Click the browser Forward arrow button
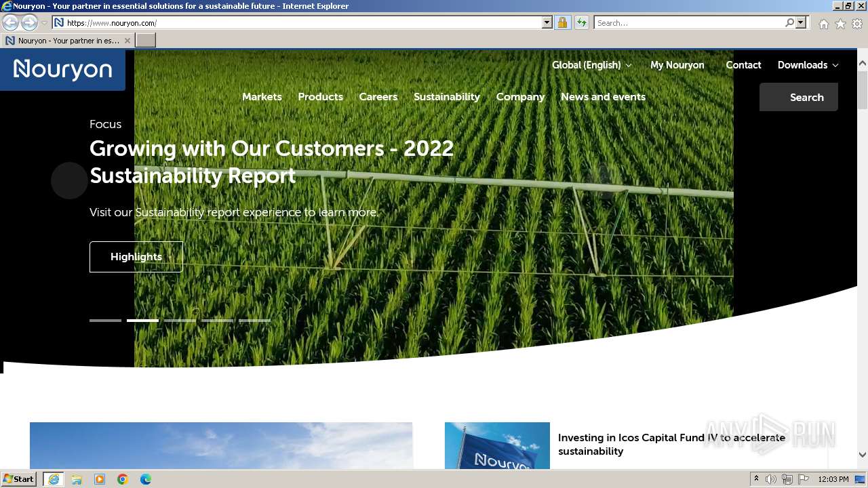The width and height of the screenshot is (868, 488). (x=29, y=22)
